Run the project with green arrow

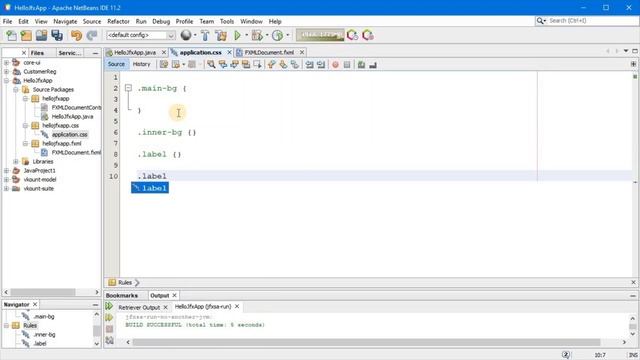pyautogui.click(x=237, y=36)
